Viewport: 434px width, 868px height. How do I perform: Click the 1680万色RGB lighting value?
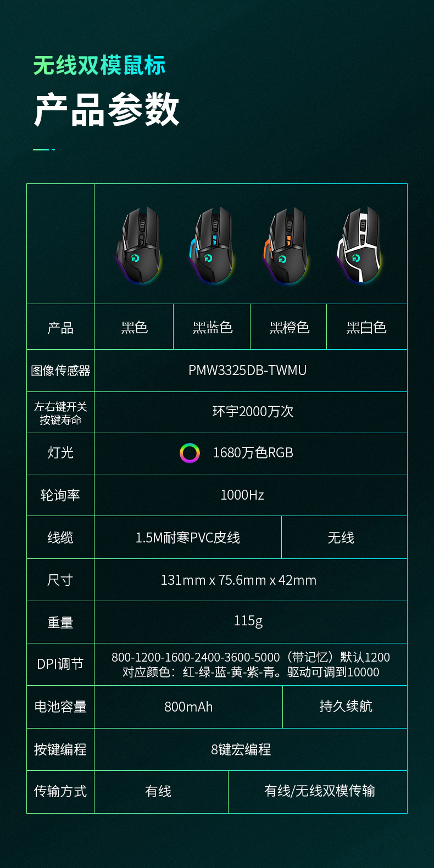253,453
